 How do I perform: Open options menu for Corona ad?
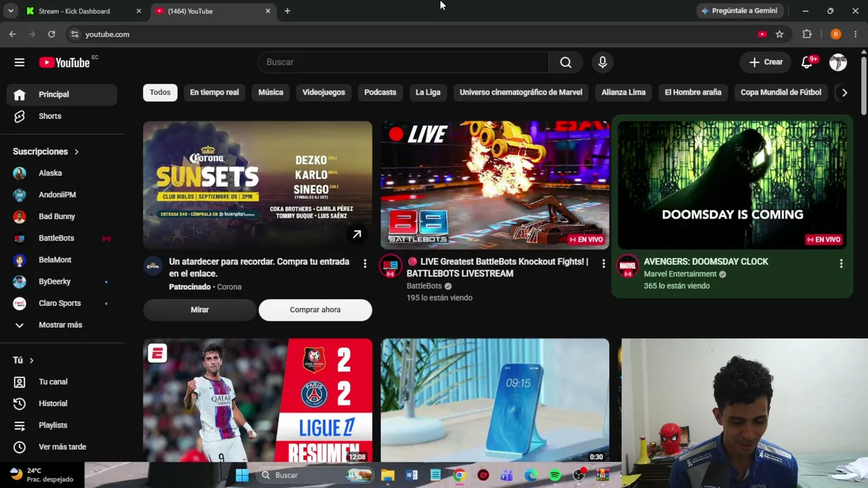pos(365,263)
